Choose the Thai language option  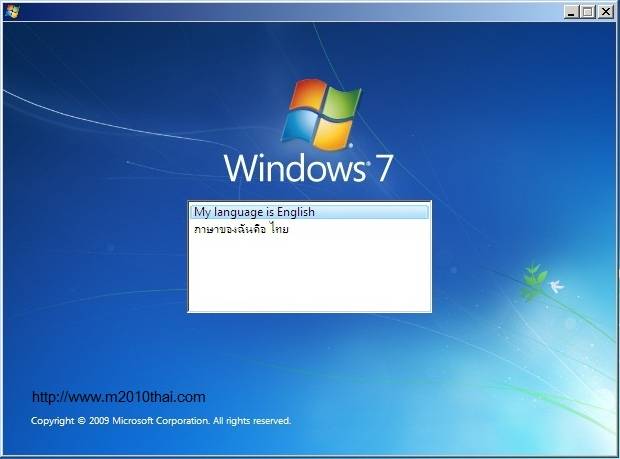click(309, 229)
